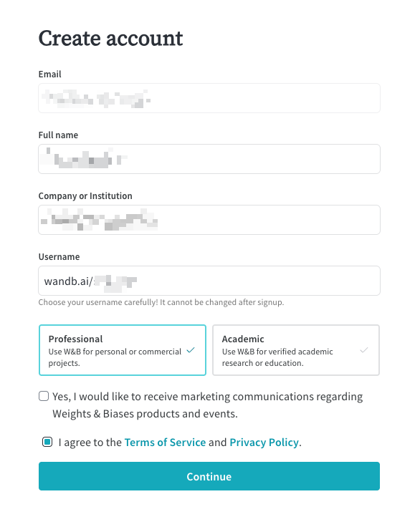Image resolution: width=415 pixels, height=532 pixels.
Task: Open the Terms of Service link
Action: tap(165, 442)
